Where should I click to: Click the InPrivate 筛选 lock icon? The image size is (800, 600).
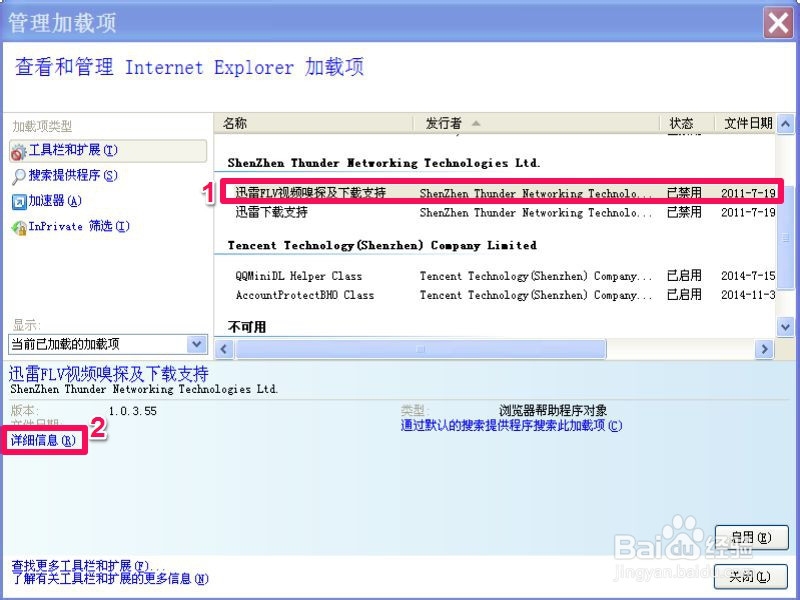[x=19, y=227]
